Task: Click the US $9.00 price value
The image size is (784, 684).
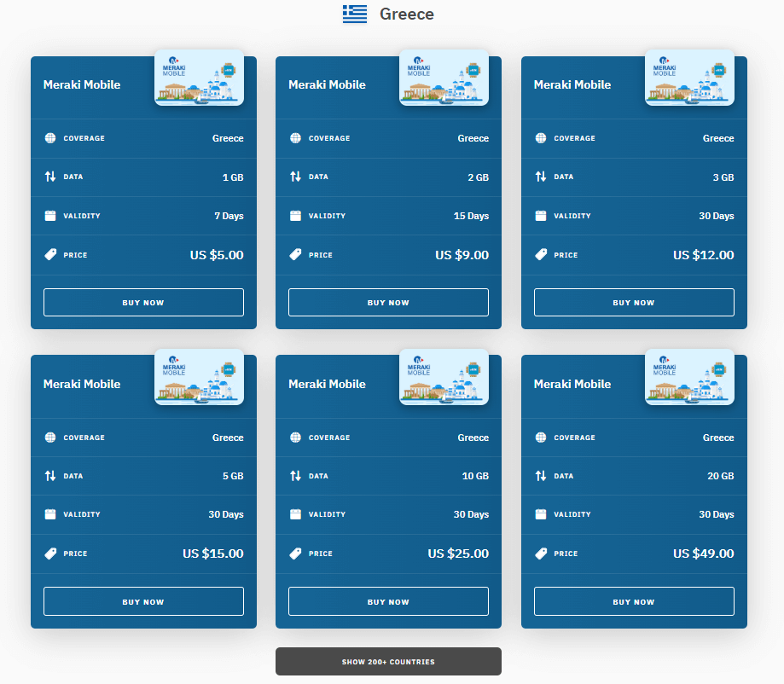Action: coord(462,255)
